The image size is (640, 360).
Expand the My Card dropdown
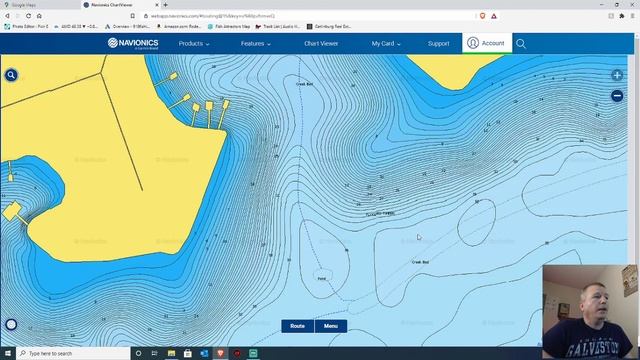[386, 44]
